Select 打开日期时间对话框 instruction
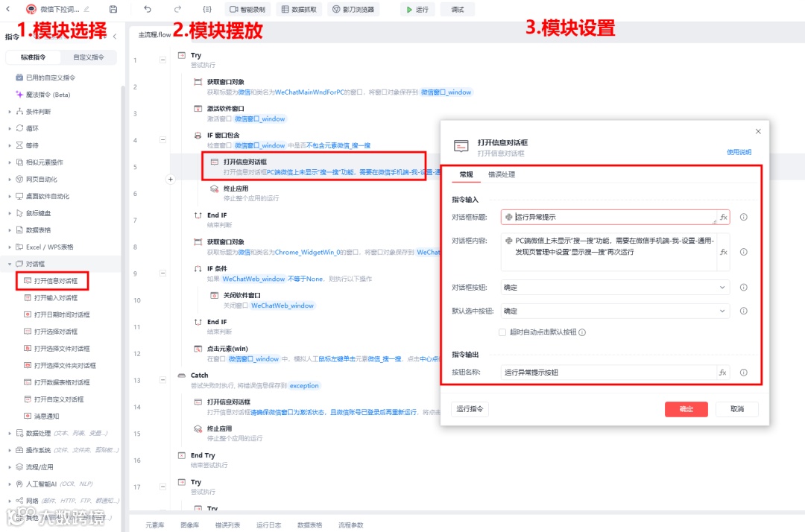805x532 pixels. (x=57, y=314)
